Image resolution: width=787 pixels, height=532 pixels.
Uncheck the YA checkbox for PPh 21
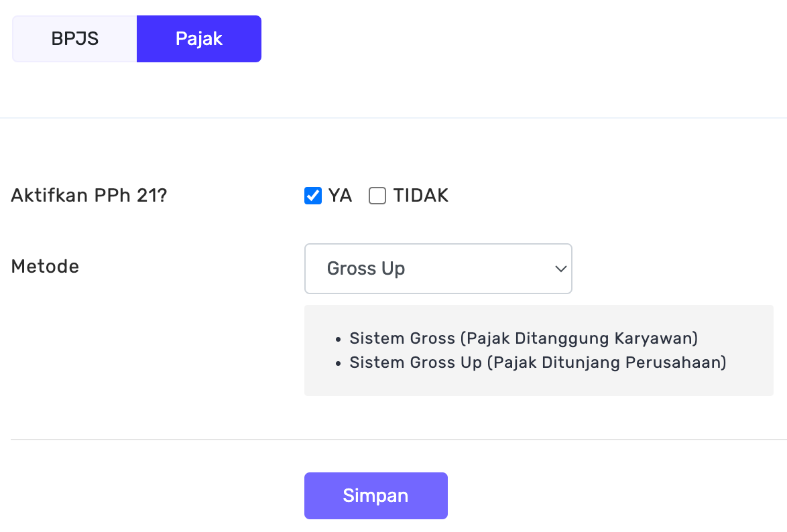tap(312, 195)
